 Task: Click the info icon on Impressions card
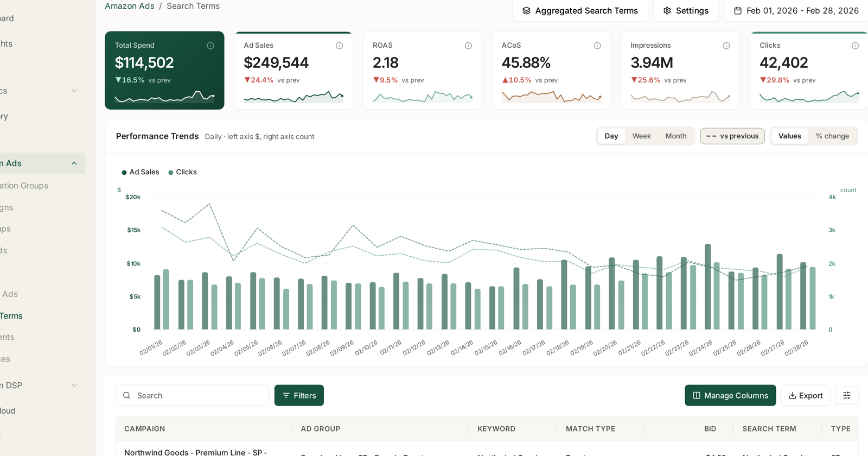pyautogui.click(x=726, y=46)
